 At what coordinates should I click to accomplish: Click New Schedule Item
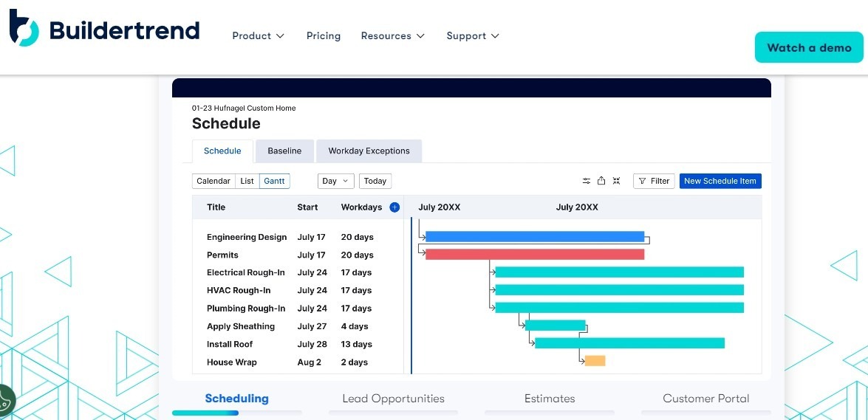pos(720,181)
